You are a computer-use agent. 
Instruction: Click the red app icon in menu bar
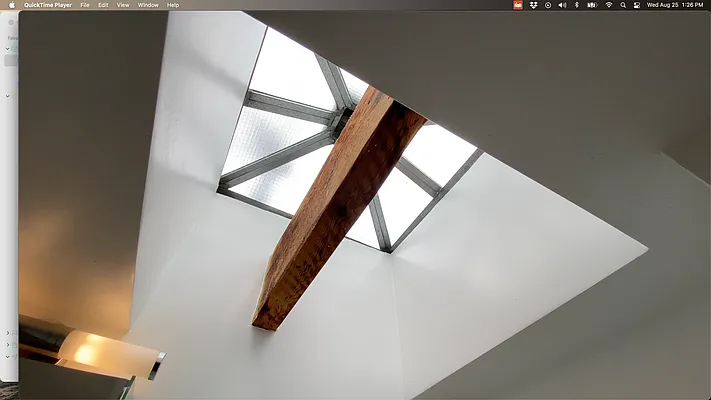[518, 5]
